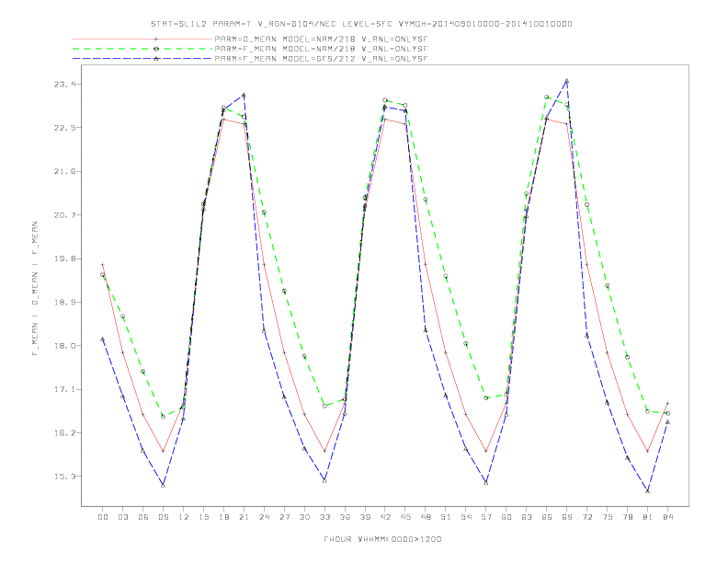Select legend entry PARM=O_MEAN MODEL=NAM/218
Screen dimensions: 728x563
321,39
